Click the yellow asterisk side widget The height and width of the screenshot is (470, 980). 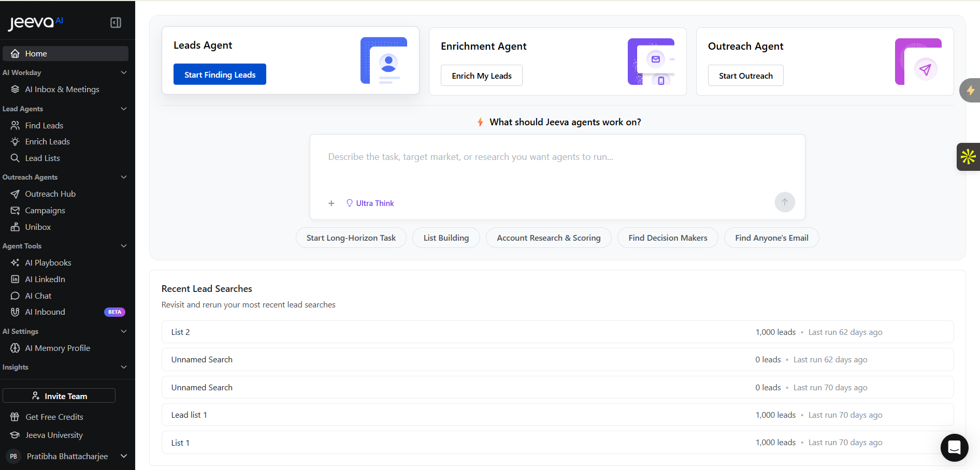coord(968,157)
